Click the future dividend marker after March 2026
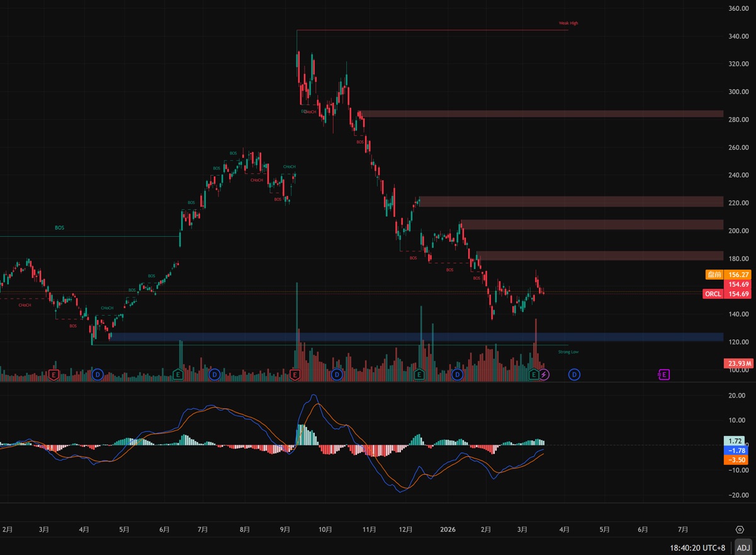The height and width of the screenshot is (555, 756). click(574, 375)
